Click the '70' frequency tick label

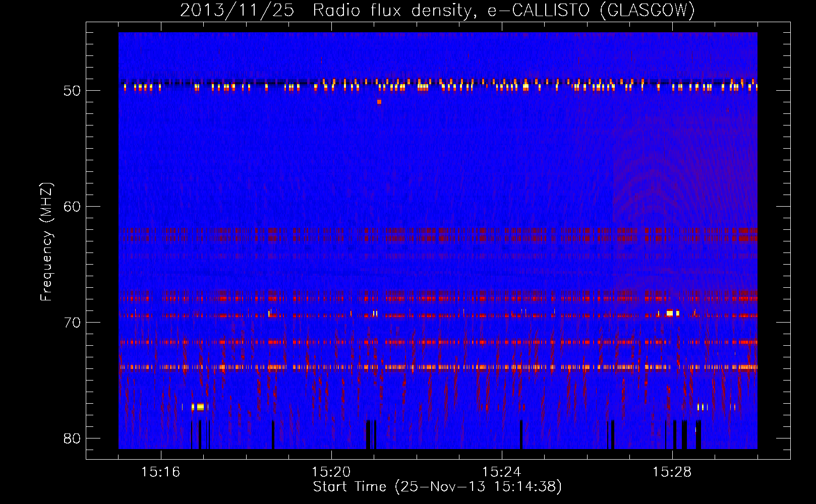point(73,323)
